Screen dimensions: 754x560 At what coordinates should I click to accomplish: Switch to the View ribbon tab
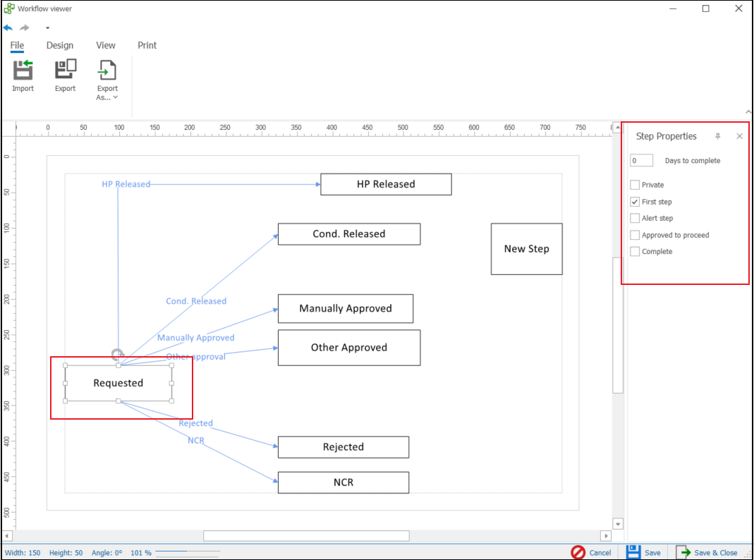tap(105, 45)
